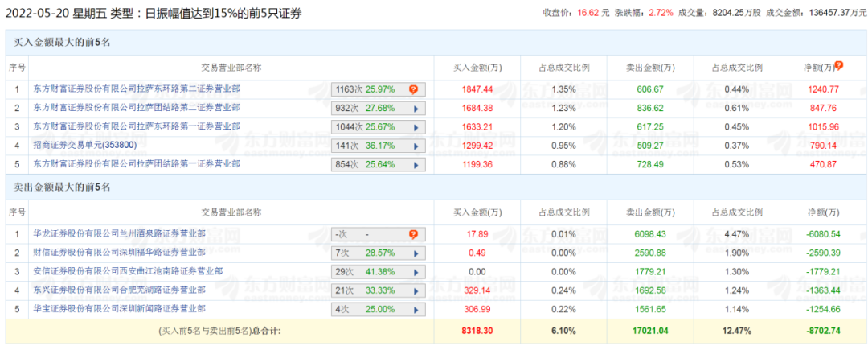Expand the 21次 33.33% details arrow
Screen dimensions: 868x346
(x=416, y=291)
